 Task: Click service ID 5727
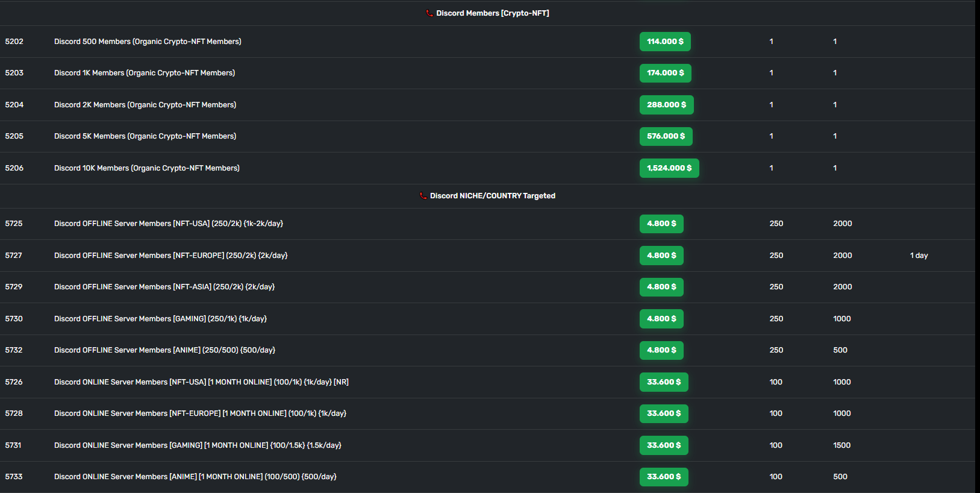(x=14, y=256)
